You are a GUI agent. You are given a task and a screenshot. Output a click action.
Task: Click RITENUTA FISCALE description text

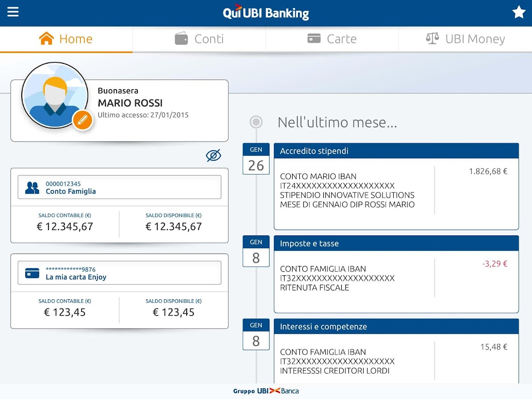315,288
